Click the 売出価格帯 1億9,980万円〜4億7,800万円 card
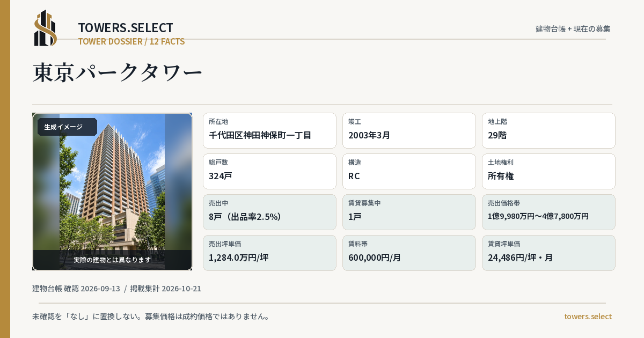The image size is (644, 338). [548, 212]
